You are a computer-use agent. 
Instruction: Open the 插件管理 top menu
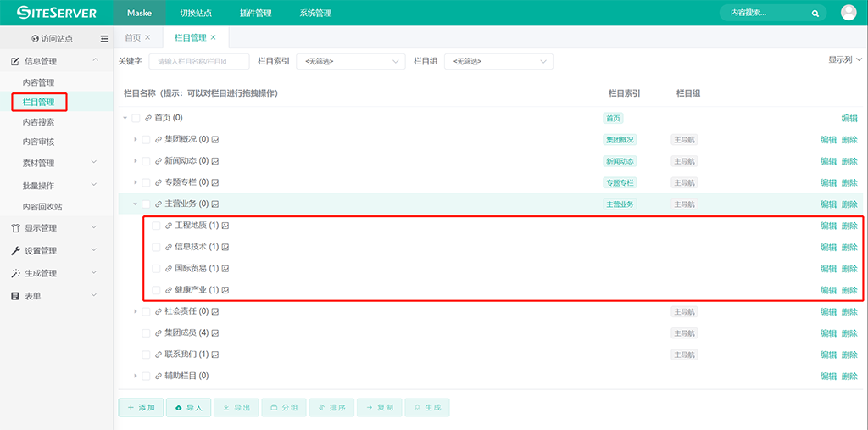pos(255,14)
